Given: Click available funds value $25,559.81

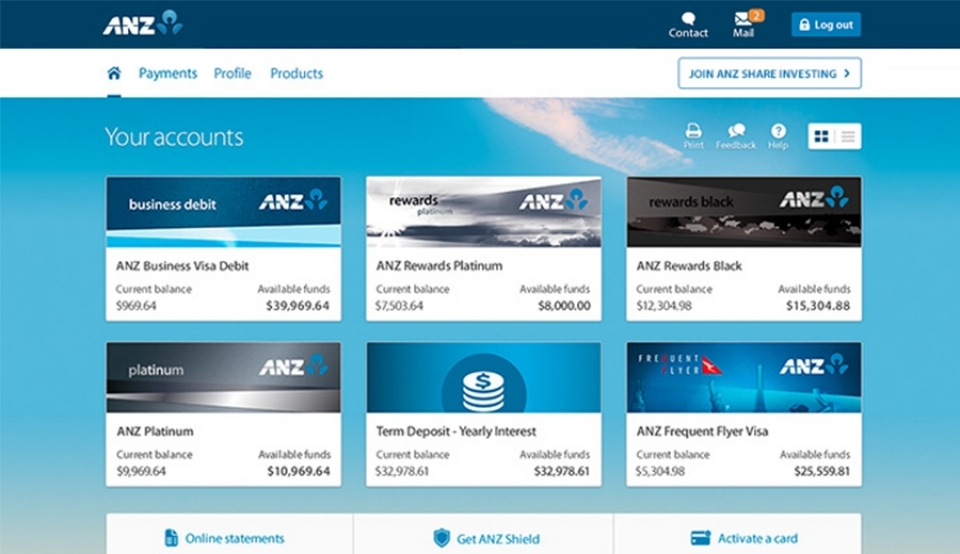Looking at the screenshot, I should click(x=822, y=471).
